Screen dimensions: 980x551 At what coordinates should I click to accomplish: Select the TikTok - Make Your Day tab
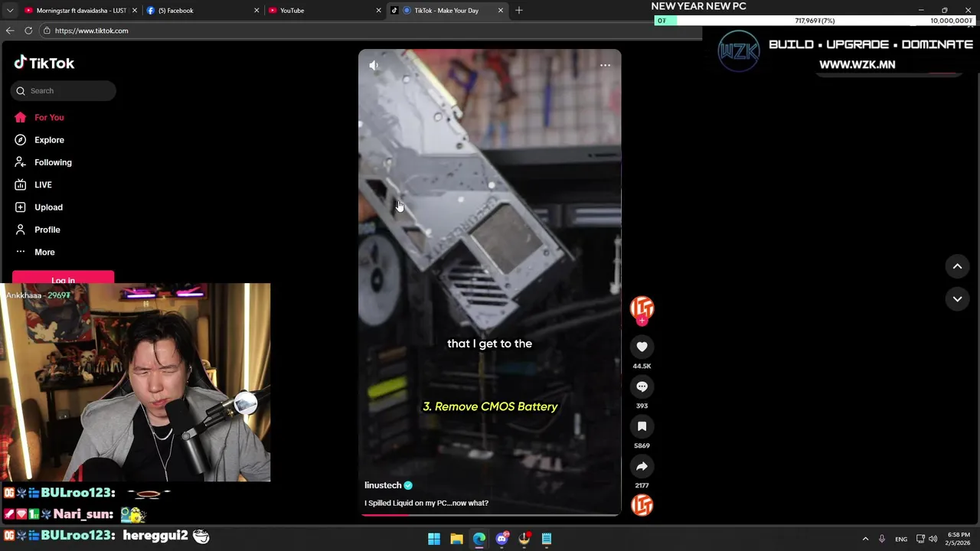pyautogui.click(x=446, y=11)
